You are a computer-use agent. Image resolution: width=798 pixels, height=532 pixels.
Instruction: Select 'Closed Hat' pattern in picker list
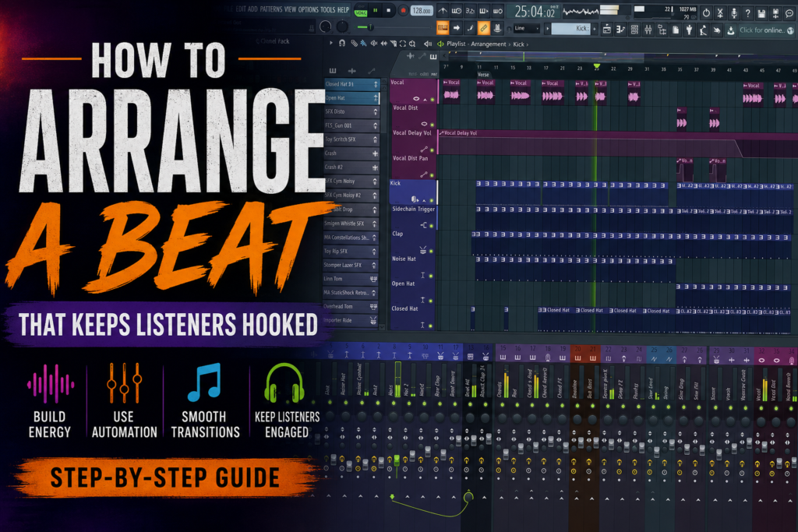[x=351, y=84]
